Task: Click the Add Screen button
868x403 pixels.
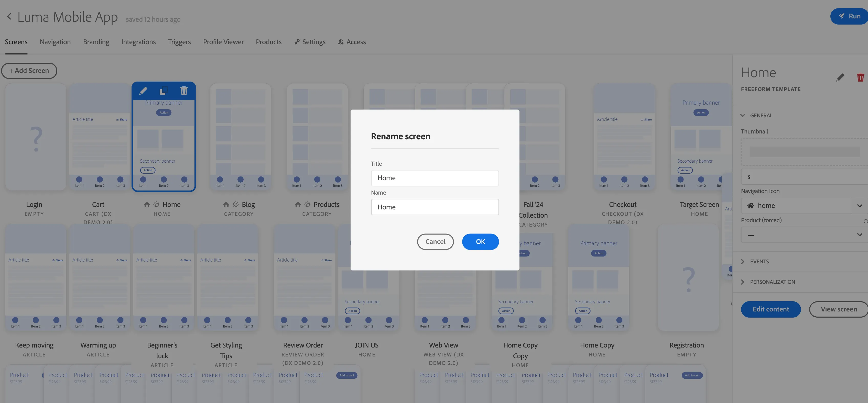Action: [x=29, y=71]
